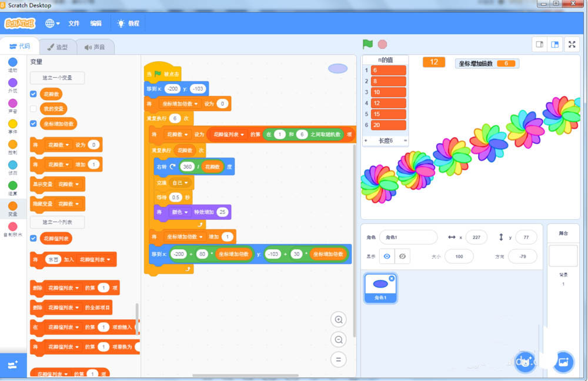Click the stop sign to halt scripts
588x381 pixels.
382,44
